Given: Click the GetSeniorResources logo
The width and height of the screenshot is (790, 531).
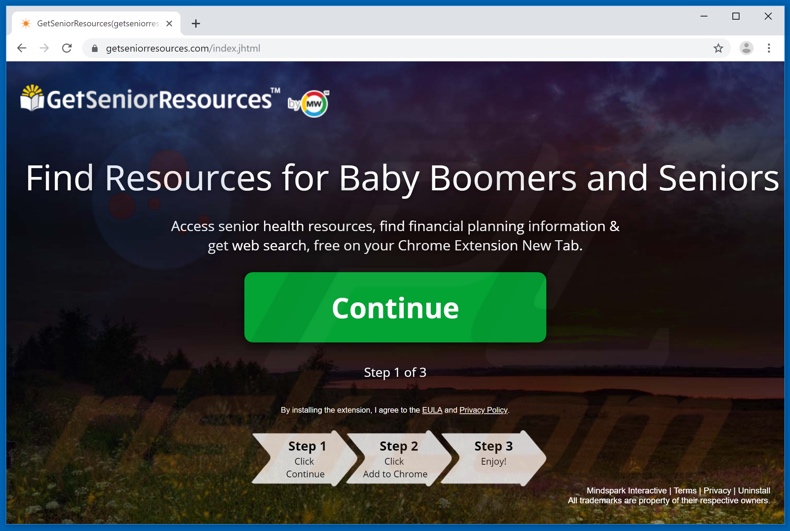Looking at the screenshot, I should 150,98.
